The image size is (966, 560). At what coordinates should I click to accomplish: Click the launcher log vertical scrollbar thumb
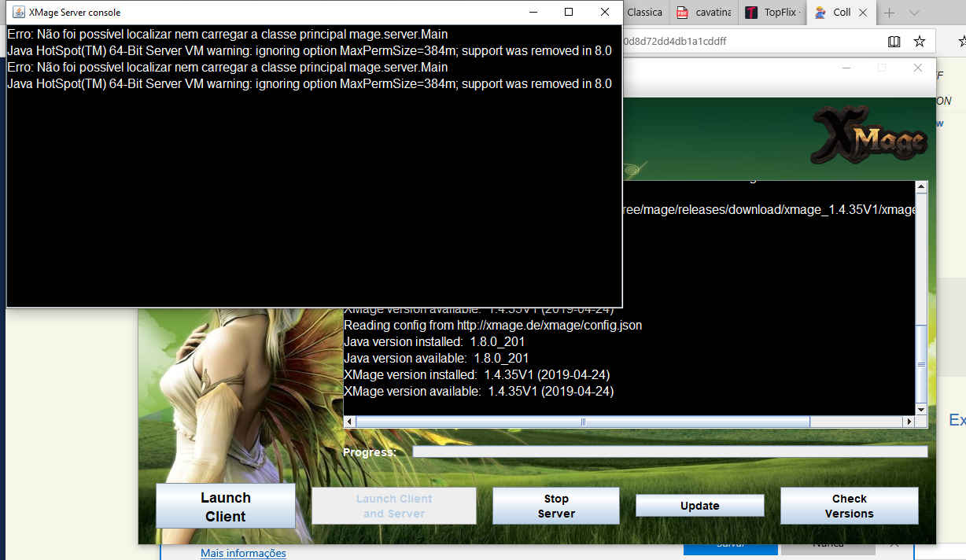(921, 364)
